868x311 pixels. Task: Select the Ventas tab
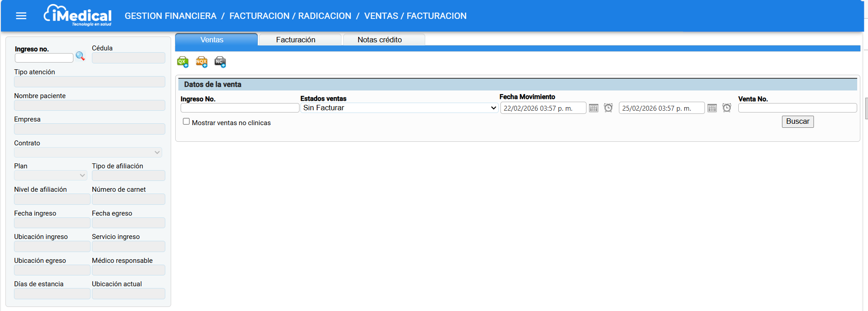point(212,40)
